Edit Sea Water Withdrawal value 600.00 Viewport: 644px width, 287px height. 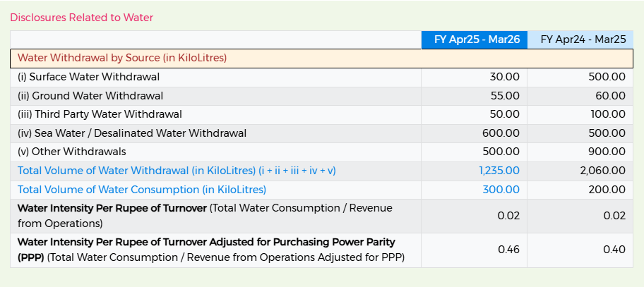pos(474,134)
